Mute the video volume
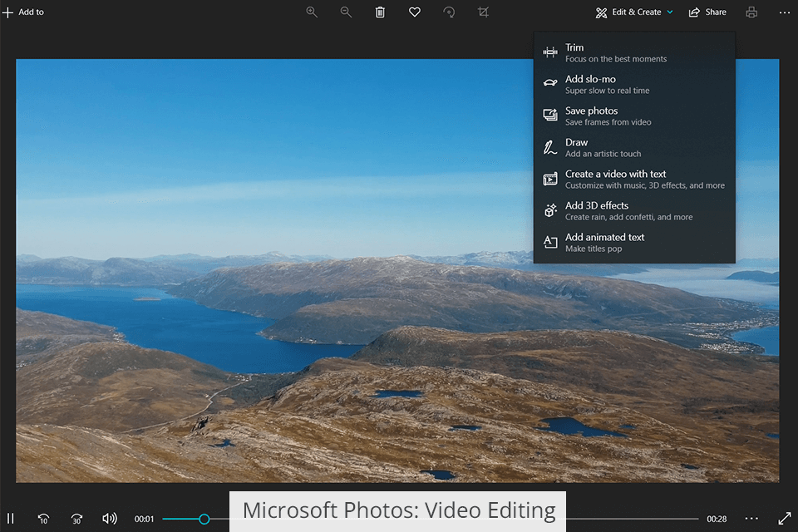Screen dimensions: 798x532 pyautogui.click(x=110, y=519)
